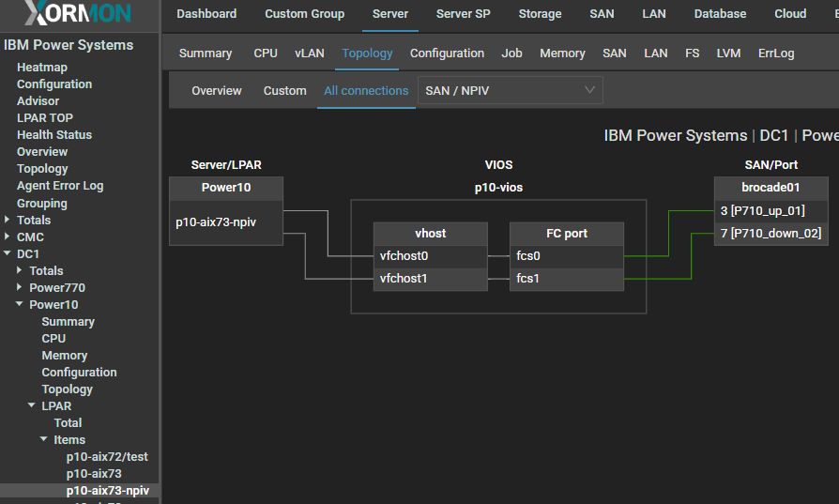The width and height of the screenshot is (839, 504).
Task: Open Heatmap in the sidebar
Action: coord(42,67)
